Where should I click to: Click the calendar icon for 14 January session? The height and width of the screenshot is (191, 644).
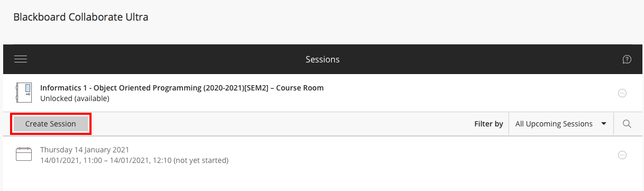coord(24,154)
